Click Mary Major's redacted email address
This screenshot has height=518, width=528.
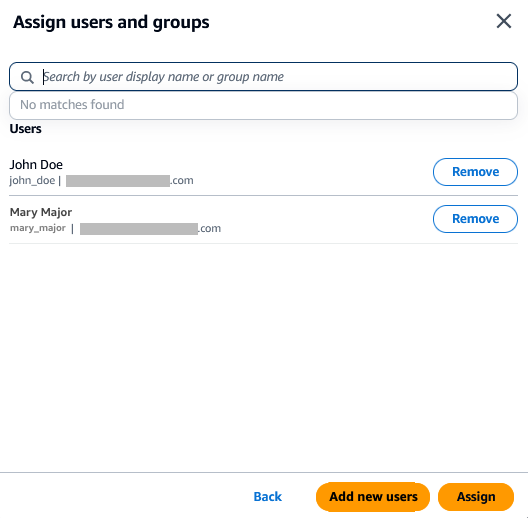coord(150,229)
